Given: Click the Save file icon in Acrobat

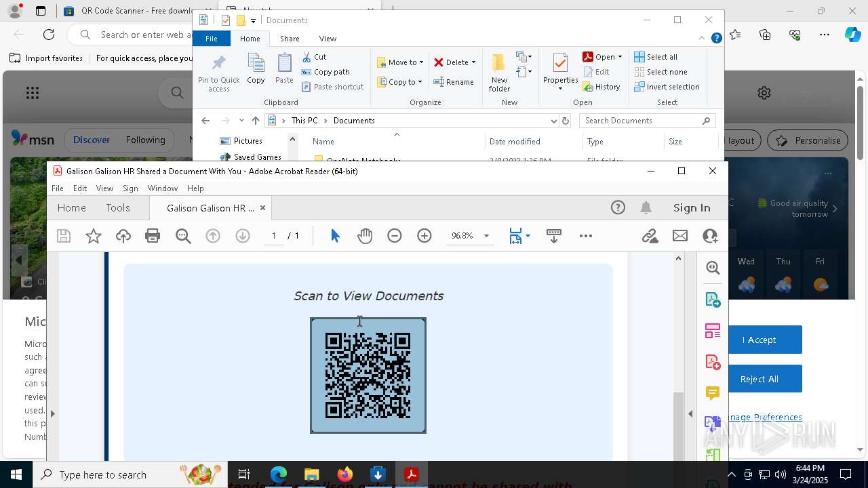Looking at the screenshot, I should point(64,236).
